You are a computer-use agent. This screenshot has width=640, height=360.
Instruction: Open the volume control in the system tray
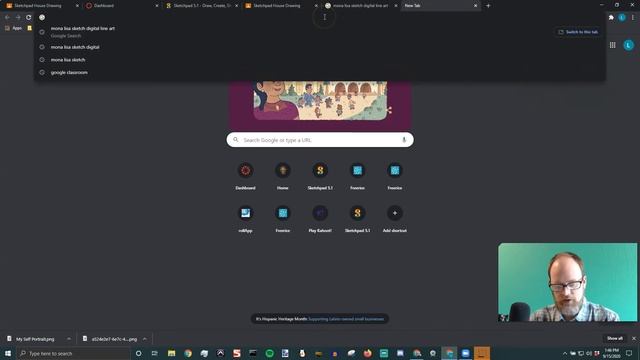click(589, 353)
